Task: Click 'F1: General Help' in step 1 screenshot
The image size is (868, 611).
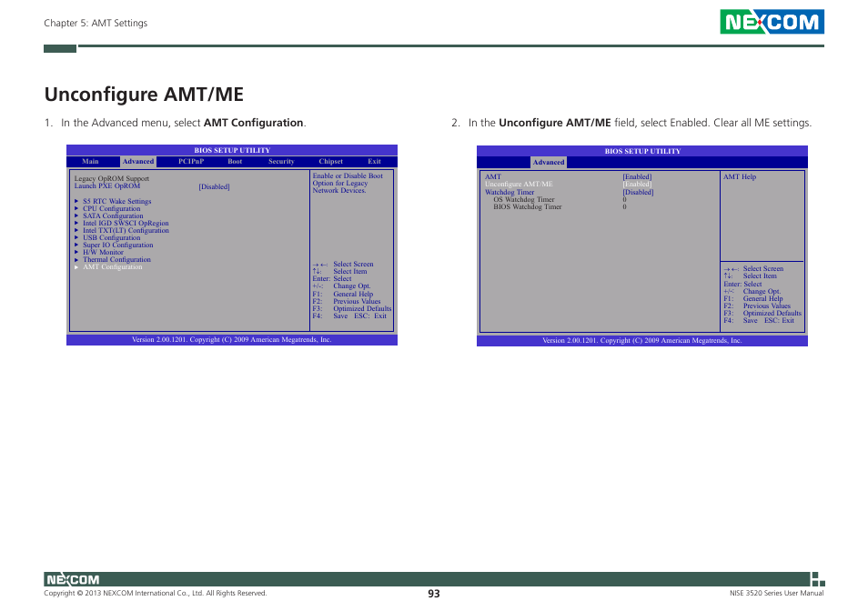Action: tap(343, 295)
